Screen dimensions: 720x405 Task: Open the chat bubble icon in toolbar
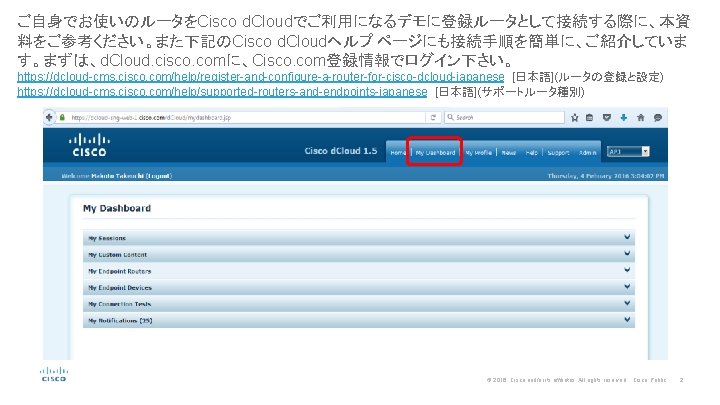click(658, 118)
